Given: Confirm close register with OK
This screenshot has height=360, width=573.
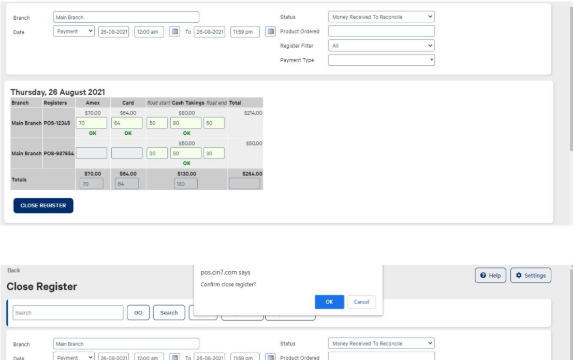Looking at the screenshot, I should point(329,302).
